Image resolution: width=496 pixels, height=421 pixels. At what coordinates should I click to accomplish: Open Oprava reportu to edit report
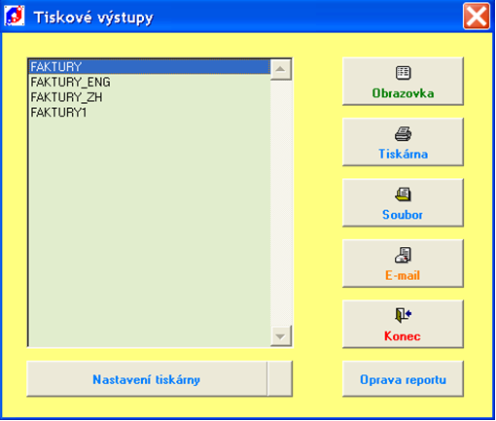coord(403,379)
